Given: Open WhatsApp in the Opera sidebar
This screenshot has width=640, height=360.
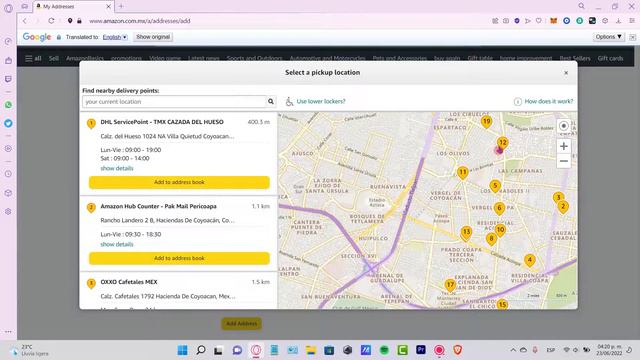Looking at the screenshot, I should (x=8, y=105).
